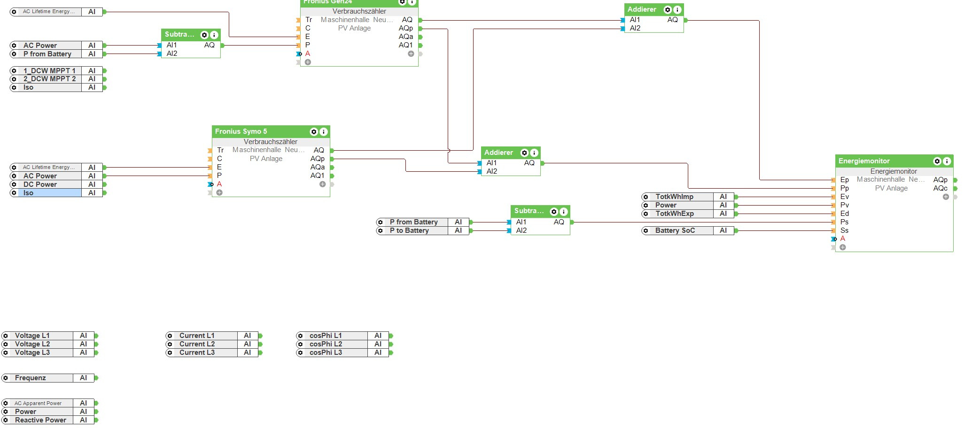Image resolution: width=980 pixels, height=429 pixels.
Task: Select the Current L3 label
Action: 197,352
